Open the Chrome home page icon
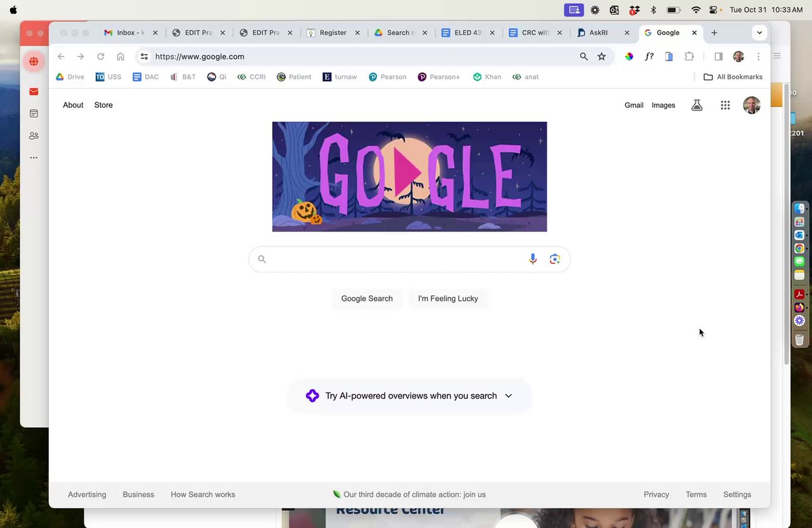Image resolution: width=812 pixels, height=528 pixels. pos(121,56)
